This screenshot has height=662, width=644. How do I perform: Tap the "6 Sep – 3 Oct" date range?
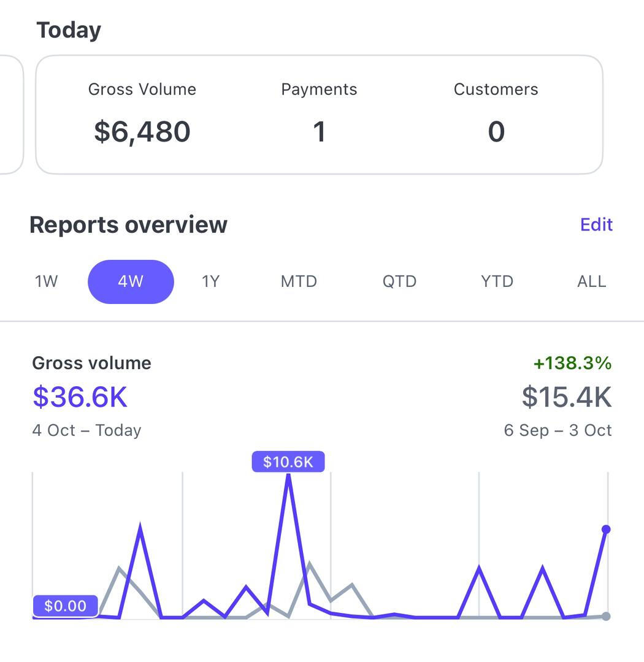558,430
